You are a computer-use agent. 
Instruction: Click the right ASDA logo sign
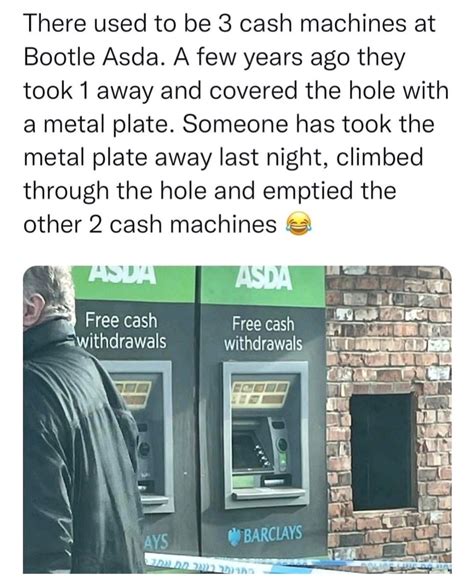(265, 279)
